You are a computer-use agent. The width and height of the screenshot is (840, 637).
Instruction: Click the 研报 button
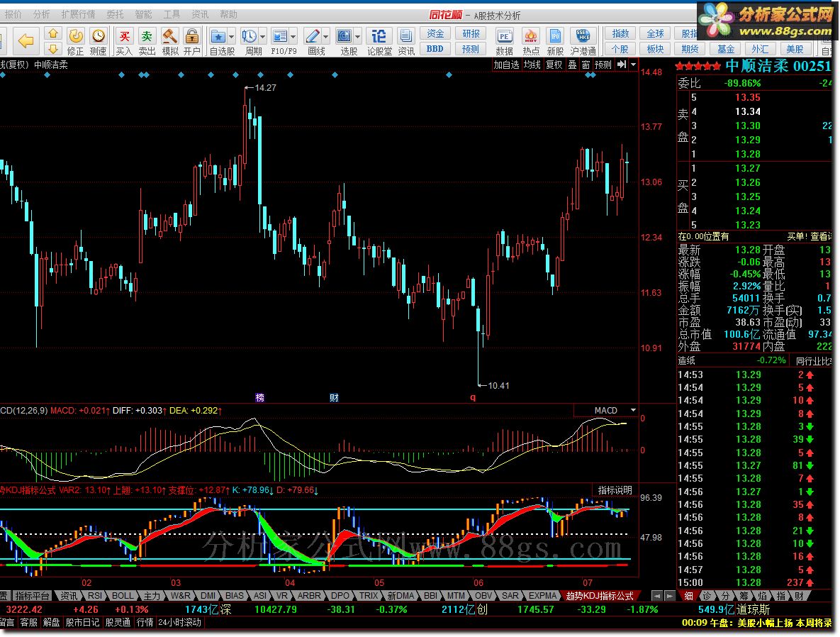point(471,33)
